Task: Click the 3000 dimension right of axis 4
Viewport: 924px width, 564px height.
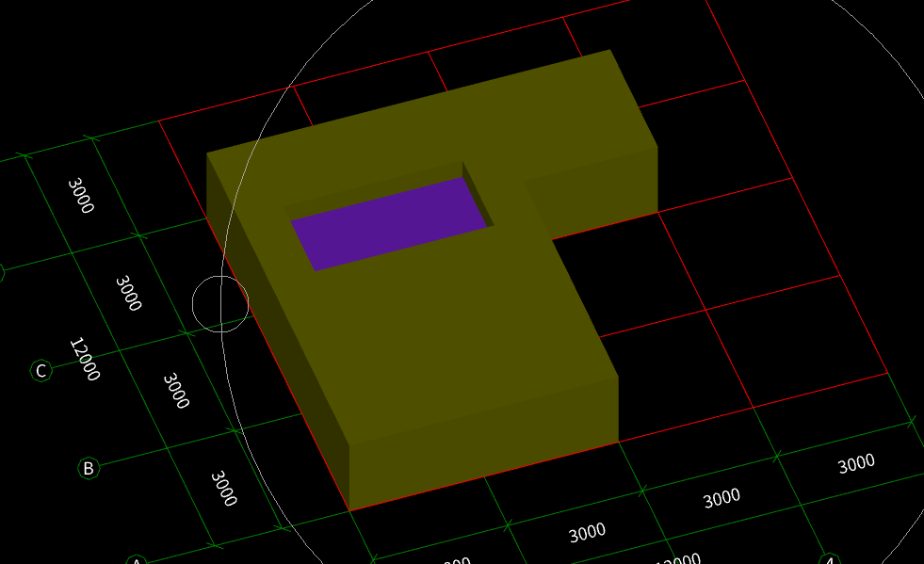Action: (x=856, y=464)
